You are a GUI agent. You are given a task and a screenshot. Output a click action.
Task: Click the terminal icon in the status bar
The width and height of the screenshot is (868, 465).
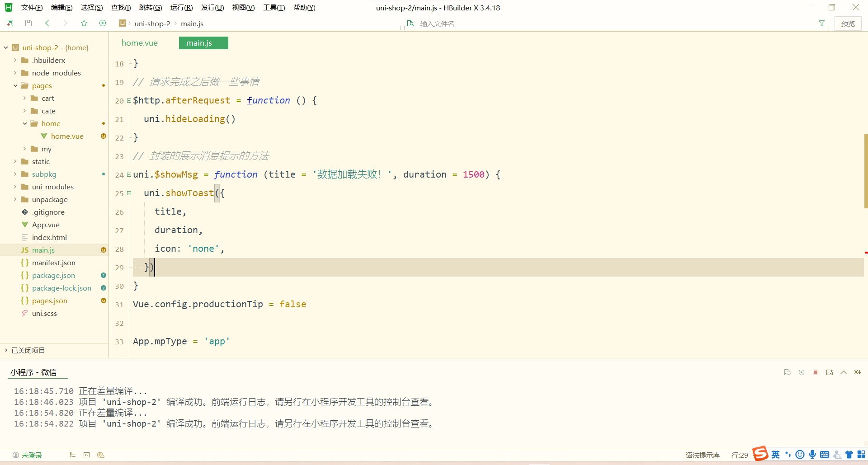coord(86,455)
